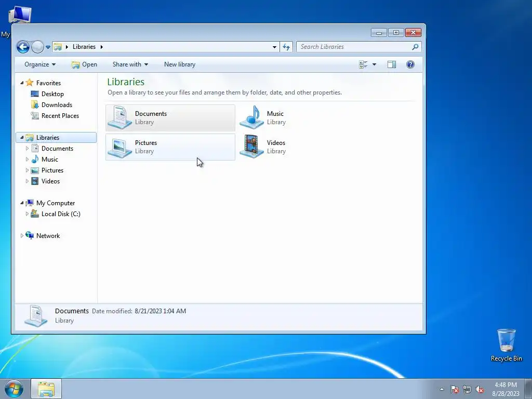Maximize the Libraries window
Screen dimensions: 532x399
coord(396,33)
